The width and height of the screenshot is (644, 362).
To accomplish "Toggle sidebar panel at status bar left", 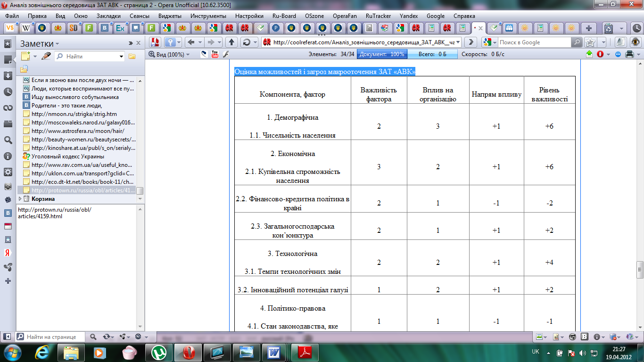I will pyautogui.click(x=7, y=337).
